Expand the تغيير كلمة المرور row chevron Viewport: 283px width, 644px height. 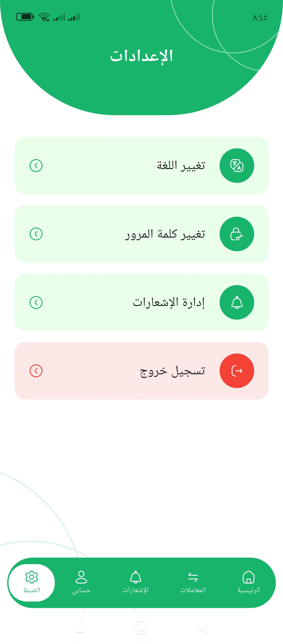(x=36, y=234)
